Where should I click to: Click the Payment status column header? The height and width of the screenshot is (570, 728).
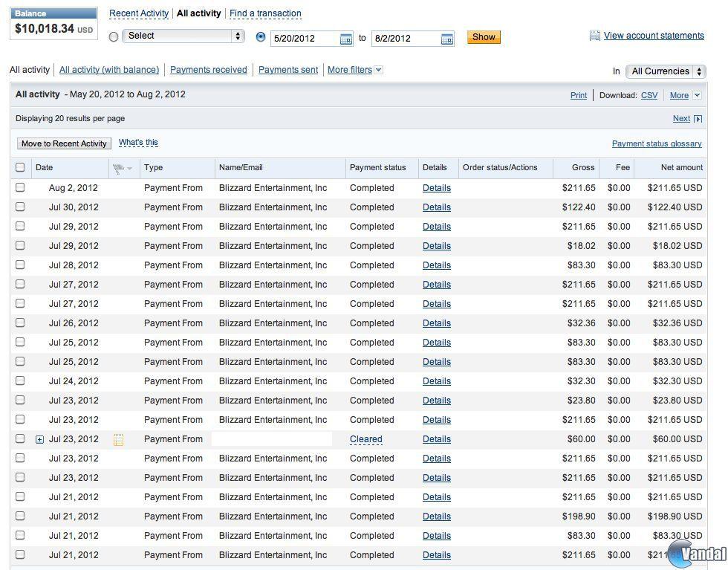377,167
